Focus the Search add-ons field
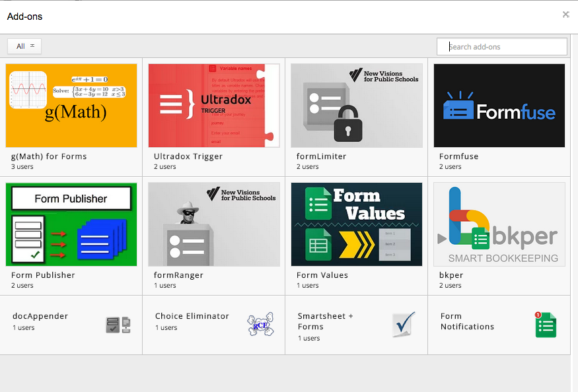The image size is (578, 392). (x=502, y=47)
